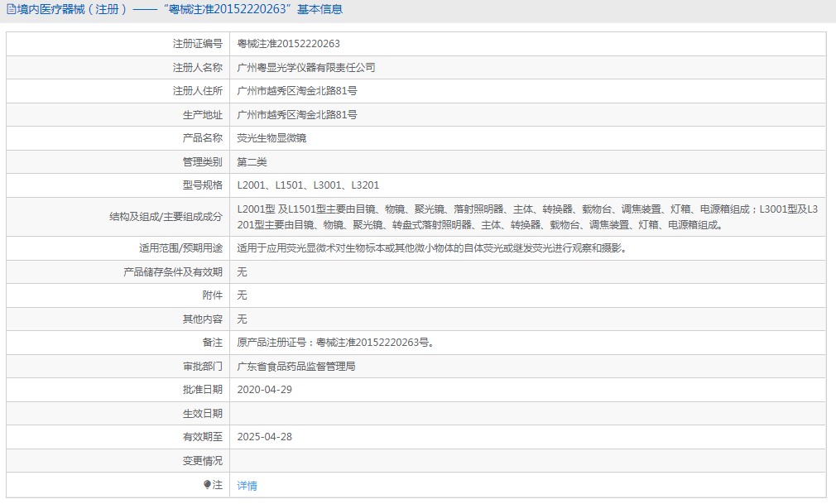This screenshot has height=504, width=836.
Task: Select the registration number 粤械注准20152220263 in the 注册证编号 row
Action: [x=288, y=44]
